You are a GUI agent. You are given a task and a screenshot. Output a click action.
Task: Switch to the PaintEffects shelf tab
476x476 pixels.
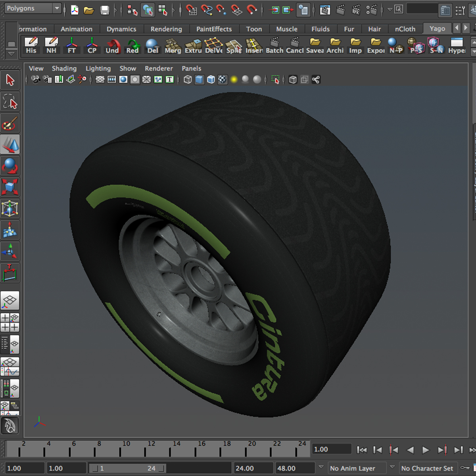tap(214, 29)
